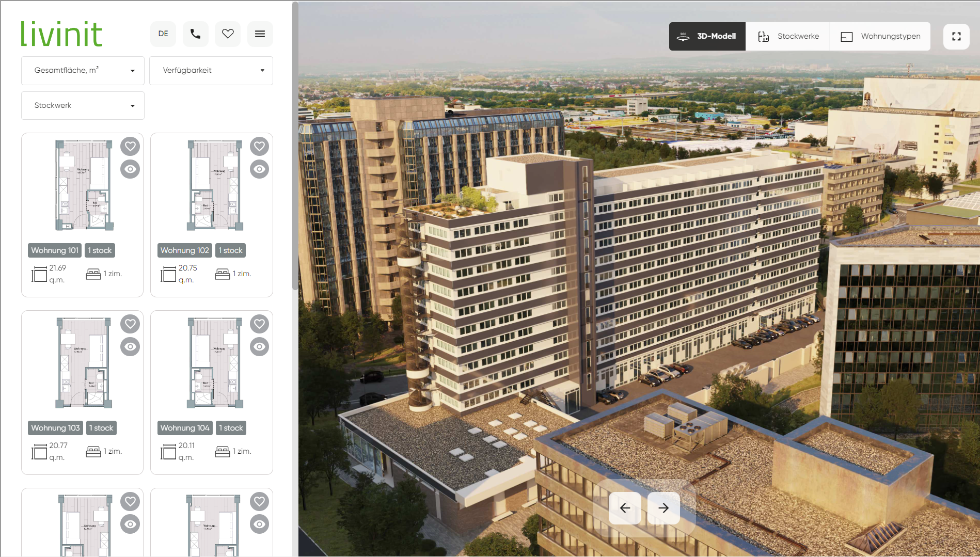The width and height of the screenshot is (980, 557).
Task: Open the favorites heart icon in the header
Action: coord(228,34)
